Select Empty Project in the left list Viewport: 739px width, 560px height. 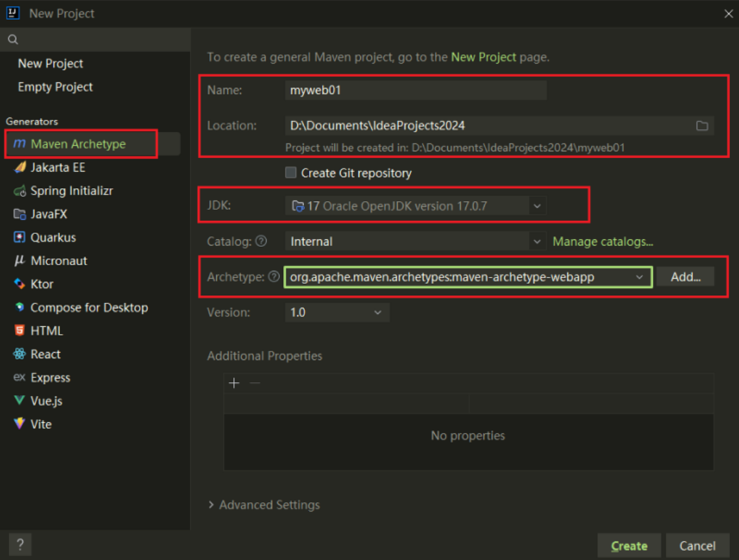55,87
